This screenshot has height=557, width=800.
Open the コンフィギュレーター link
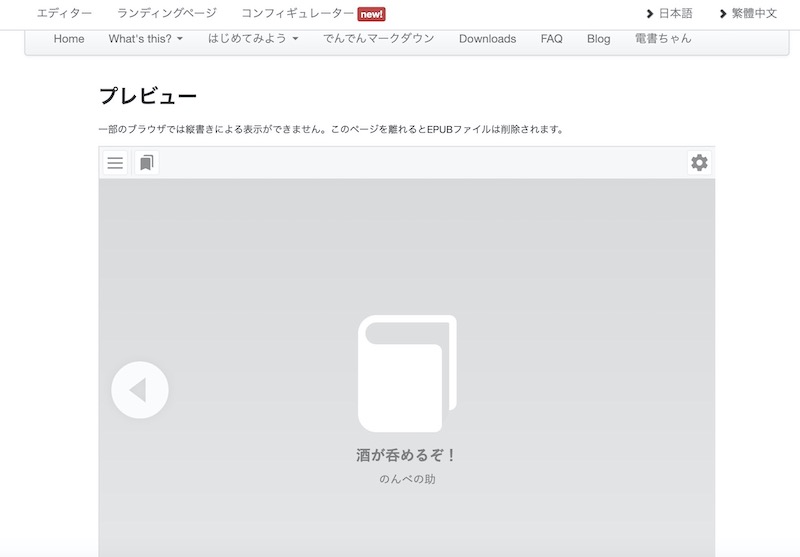[x=297, y=14]
